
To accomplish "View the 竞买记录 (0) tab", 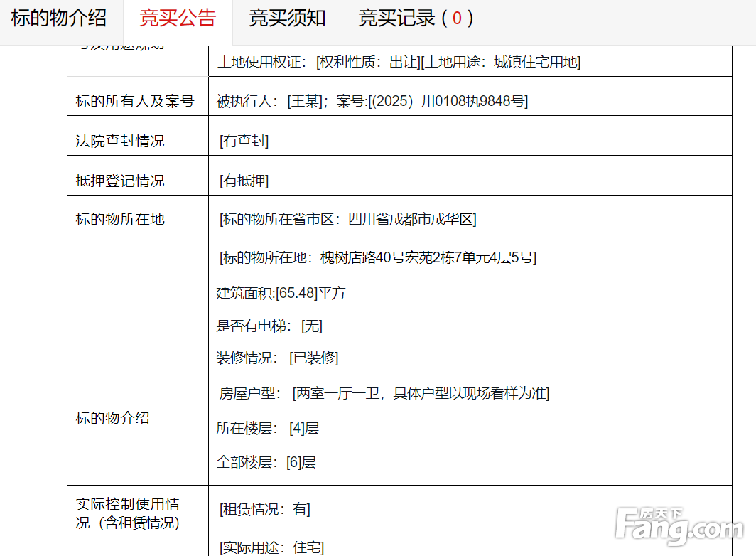I will (x=416, y=18).
